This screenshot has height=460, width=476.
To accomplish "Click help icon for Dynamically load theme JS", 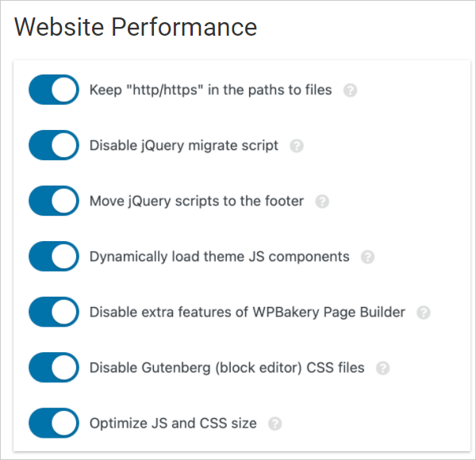I will pyautogui.click(x=367, y=257).
